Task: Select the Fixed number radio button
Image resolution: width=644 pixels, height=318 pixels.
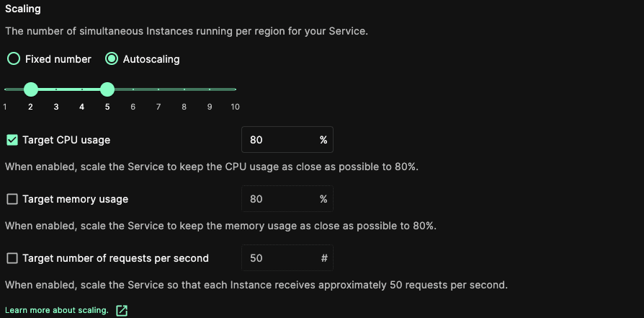Action: pyautogui.click(x=14, y=59)
